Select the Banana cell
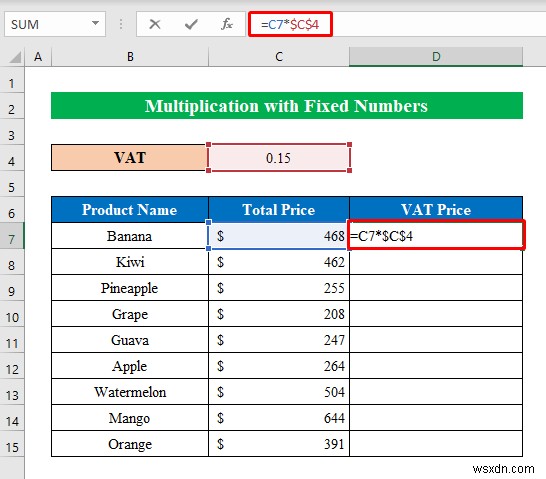 click(x=130, y=236)
